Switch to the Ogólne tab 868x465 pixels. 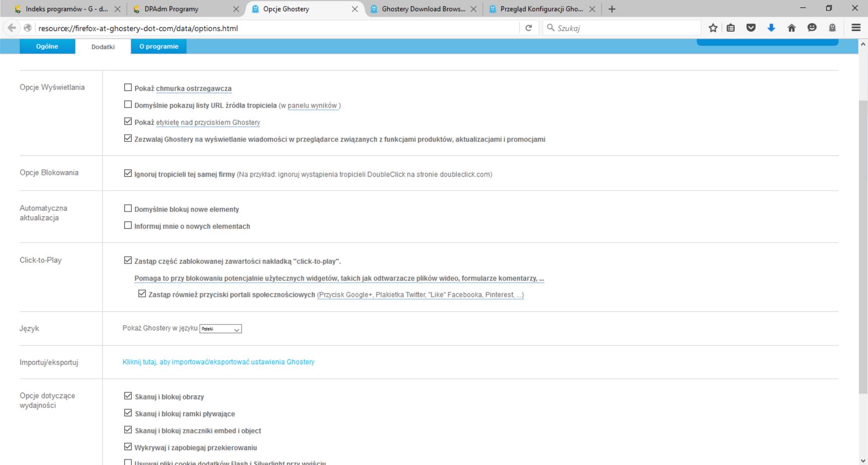click(47, 46)
